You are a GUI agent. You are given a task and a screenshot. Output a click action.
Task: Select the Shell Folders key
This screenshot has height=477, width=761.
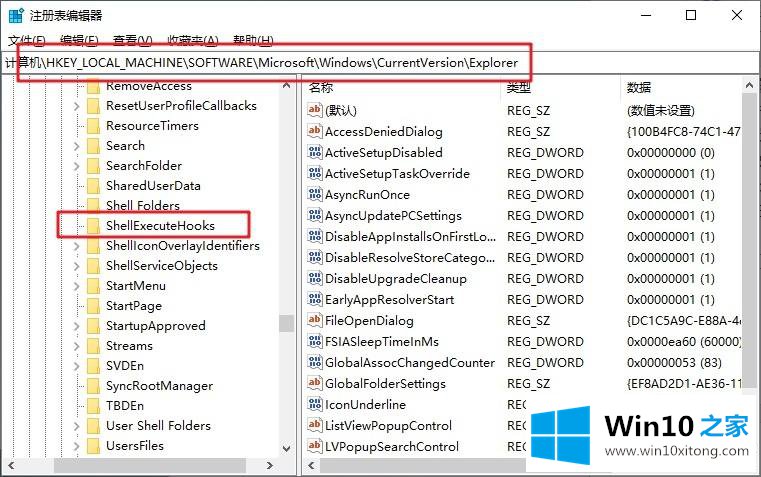[x=143, y=206]
